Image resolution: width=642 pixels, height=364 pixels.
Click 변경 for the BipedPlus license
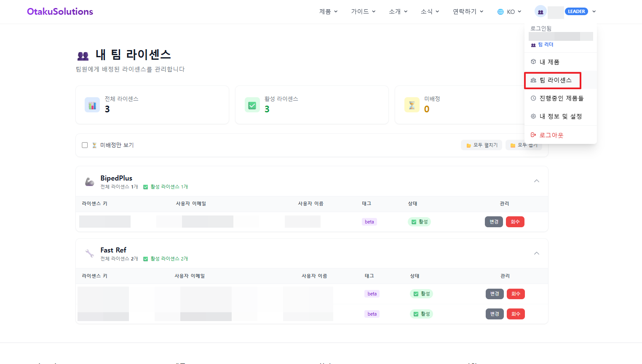[494, 222]
